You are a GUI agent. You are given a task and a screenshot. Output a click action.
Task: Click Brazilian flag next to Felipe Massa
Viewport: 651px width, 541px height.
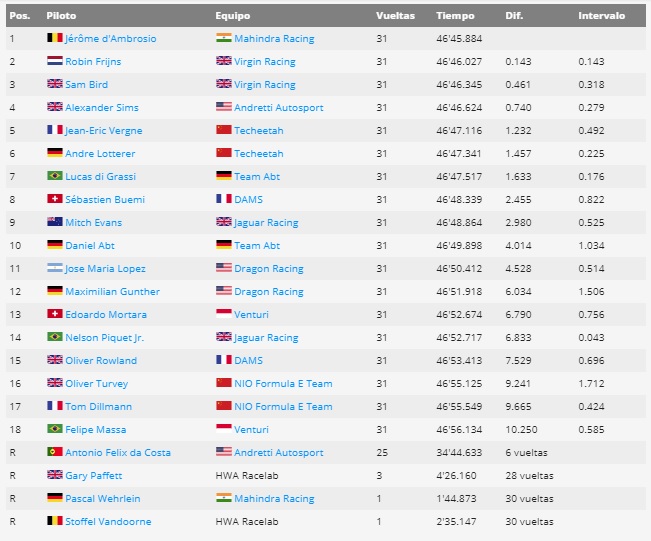tap(55, 429)
